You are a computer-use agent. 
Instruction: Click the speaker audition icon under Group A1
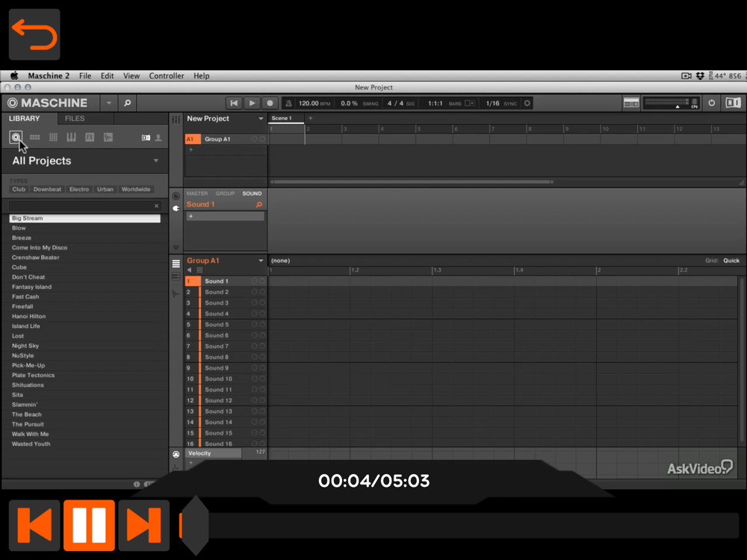(190, 270)
